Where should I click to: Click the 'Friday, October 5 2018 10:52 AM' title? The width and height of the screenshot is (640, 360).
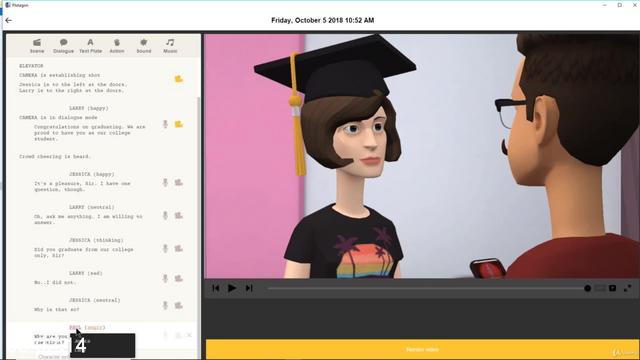coord(322,20)
